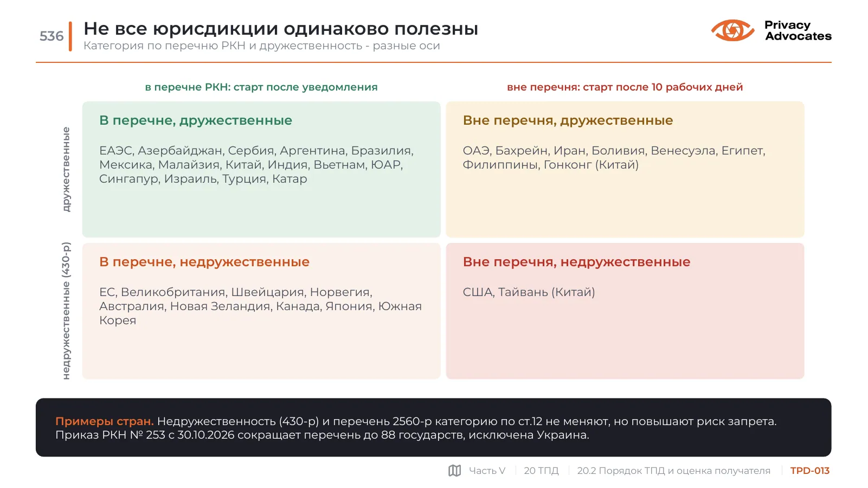The height and width of the screenshot is (488, 868).
Task: Click vertical axis label 'недружественные (430-р)'
Action: coord(66,311)
